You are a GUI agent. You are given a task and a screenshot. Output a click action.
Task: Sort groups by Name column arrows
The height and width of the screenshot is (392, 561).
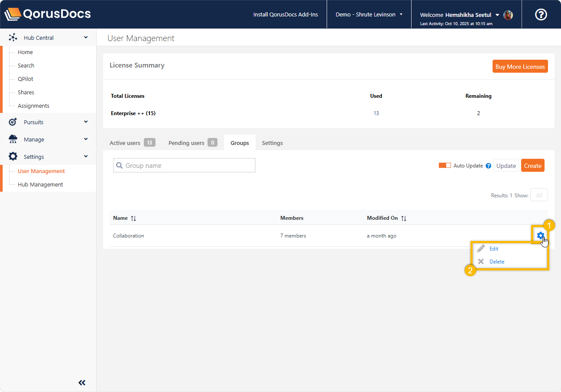[x=133, y=218]
